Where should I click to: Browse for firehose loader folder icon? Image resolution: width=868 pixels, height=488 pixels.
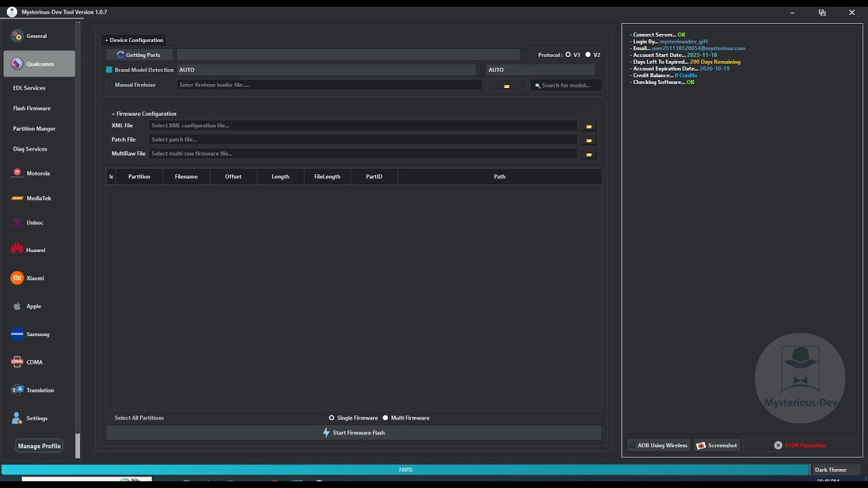tap(506, 86)
